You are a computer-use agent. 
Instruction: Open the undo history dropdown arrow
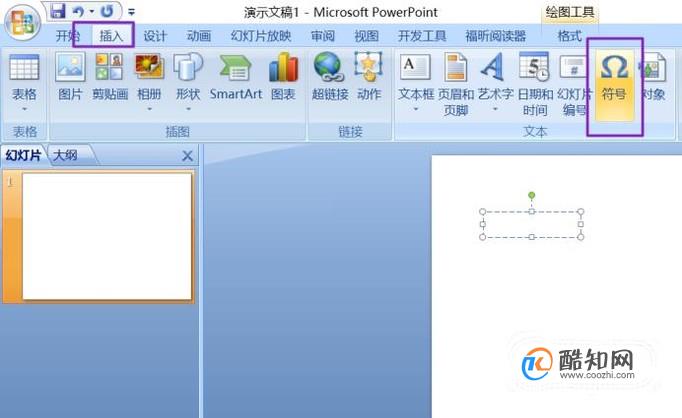92,11
